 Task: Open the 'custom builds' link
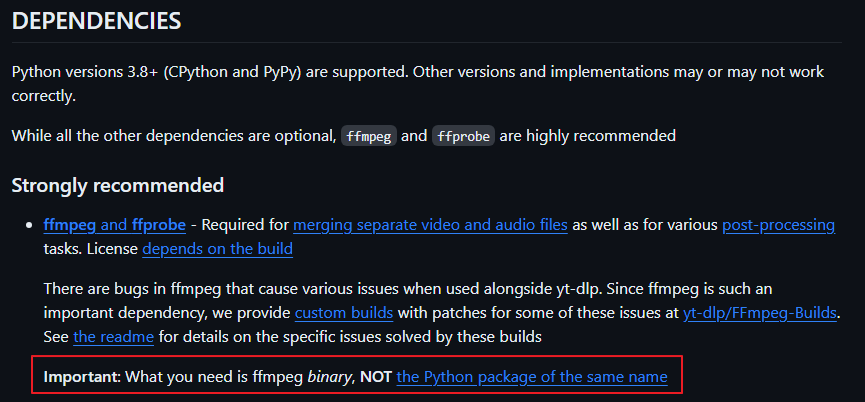coord(343,313)
